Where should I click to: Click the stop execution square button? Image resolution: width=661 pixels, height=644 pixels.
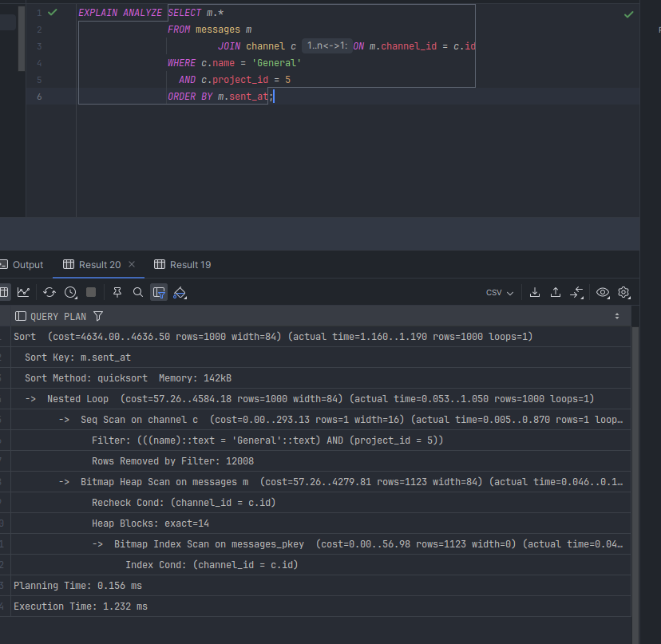(x=91, y=293)
